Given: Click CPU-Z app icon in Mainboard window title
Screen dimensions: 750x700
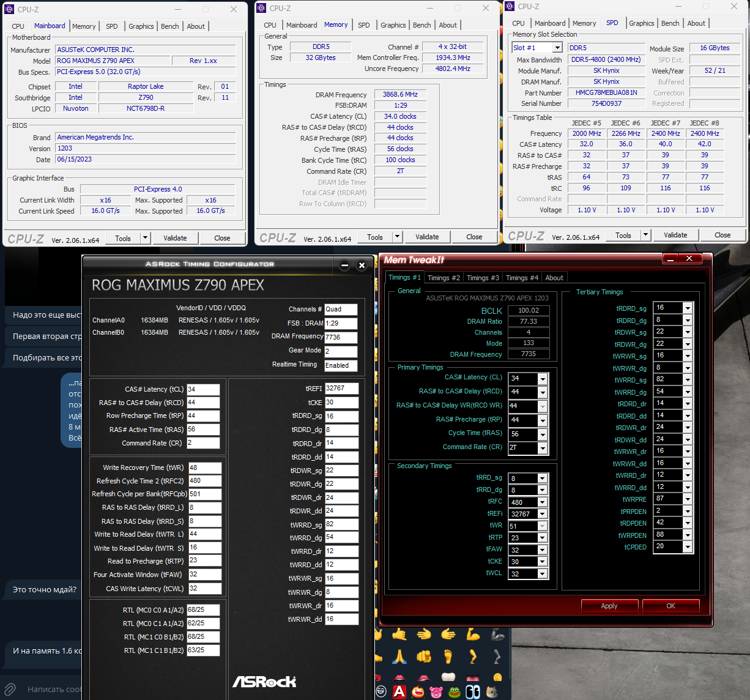Looking at the screenshot, I should click(9, 9).
